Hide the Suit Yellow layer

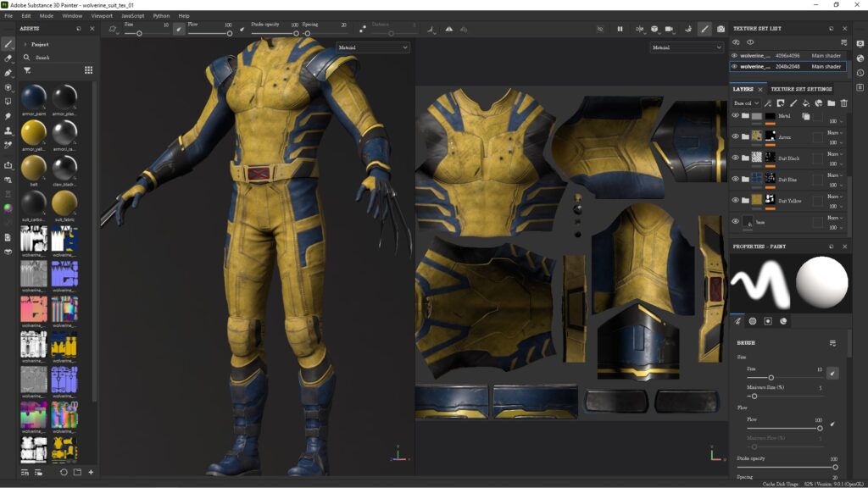[x=735, y=198]
